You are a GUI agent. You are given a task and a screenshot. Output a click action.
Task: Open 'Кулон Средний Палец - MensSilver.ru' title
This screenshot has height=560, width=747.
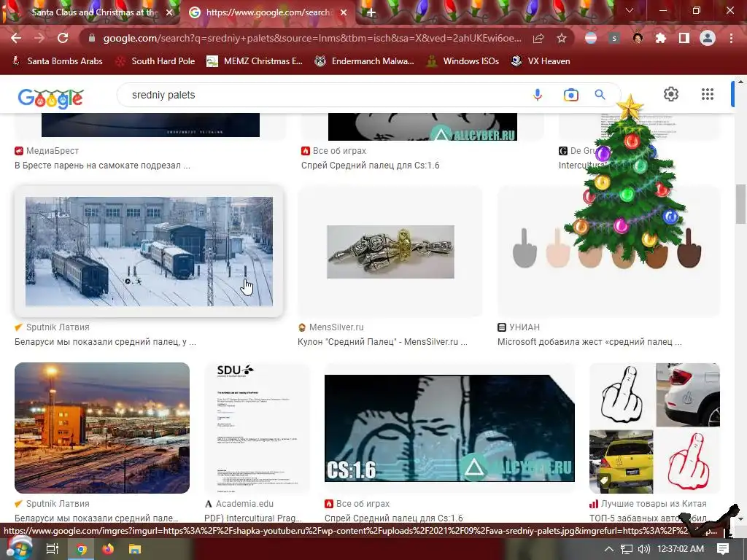[382, 341]
